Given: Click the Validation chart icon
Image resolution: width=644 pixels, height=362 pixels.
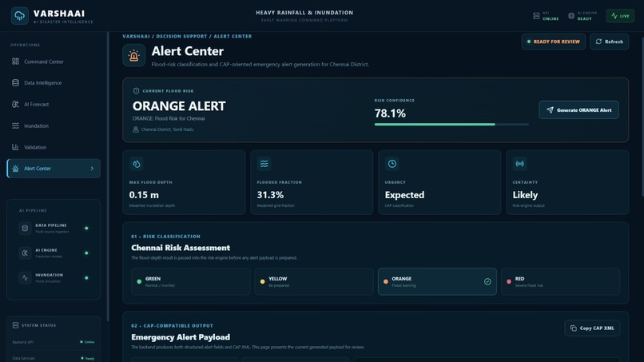Looking at the screenshot, I should (15, 147).
